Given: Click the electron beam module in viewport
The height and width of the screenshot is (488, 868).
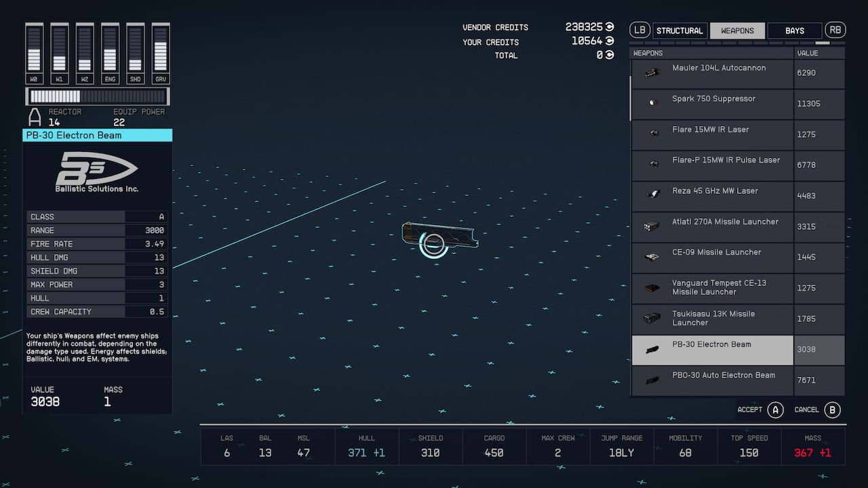Looking at the screenshot, I should 439,236.
